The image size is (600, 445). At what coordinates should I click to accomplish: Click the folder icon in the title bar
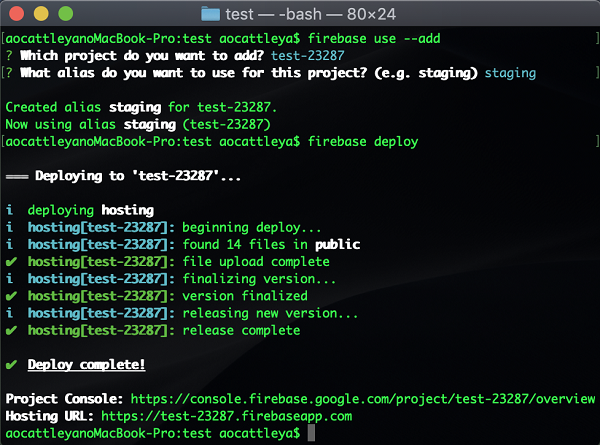[210, 14]
